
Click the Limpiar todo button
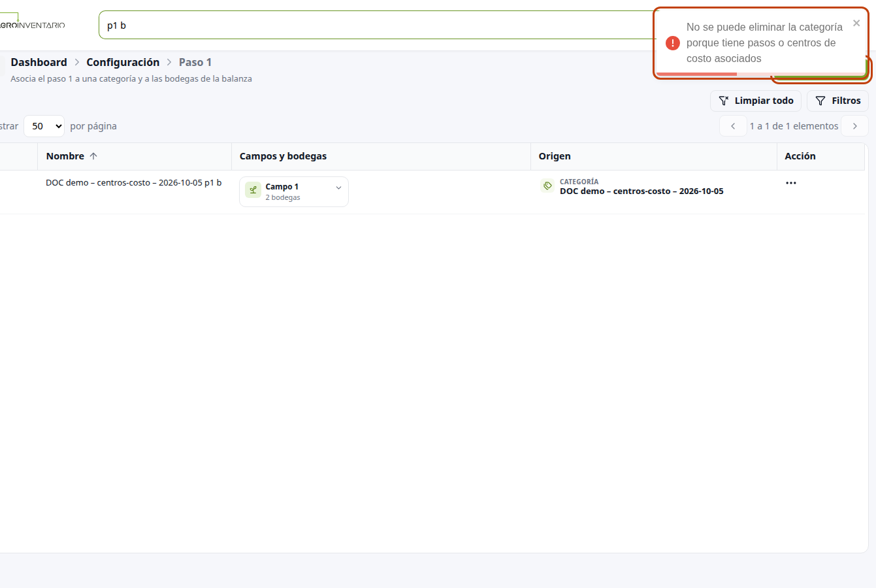756,101
